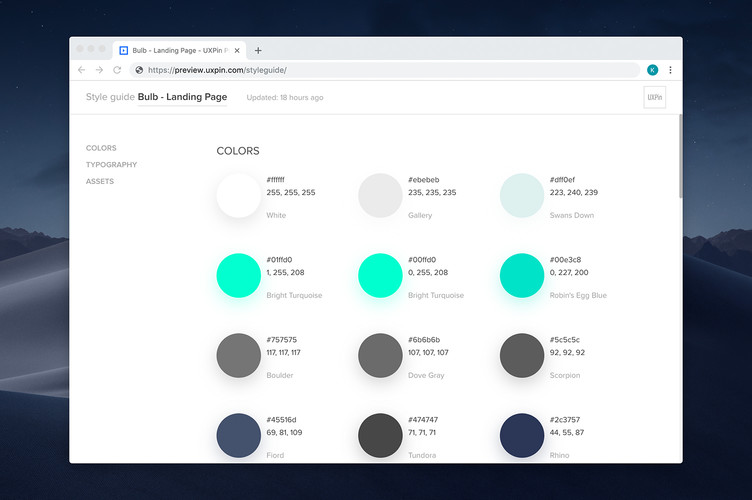Click the Updated: 18 hours ago text
This screenshot has height=500, width=752.
pyautogui.click(x=285, y=97)
